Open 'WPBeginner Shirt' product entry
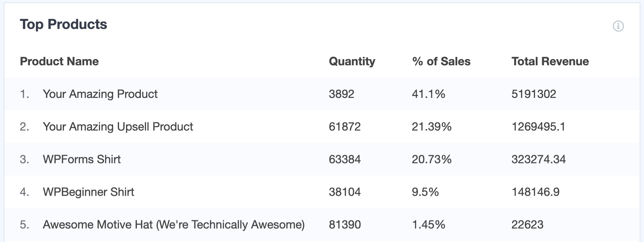Screen dimensions: 644x242 click(x=89, y=192)
